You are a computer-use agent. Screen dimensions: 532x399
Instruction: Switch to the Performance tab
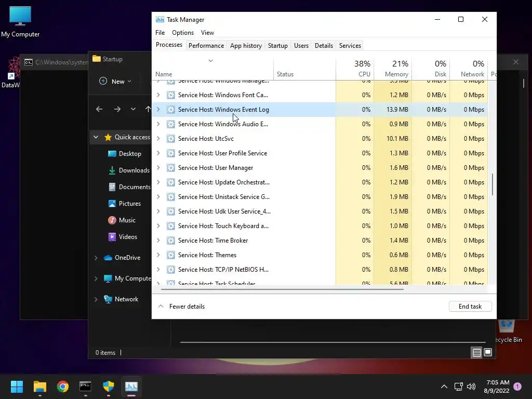[x=206, y=46]
